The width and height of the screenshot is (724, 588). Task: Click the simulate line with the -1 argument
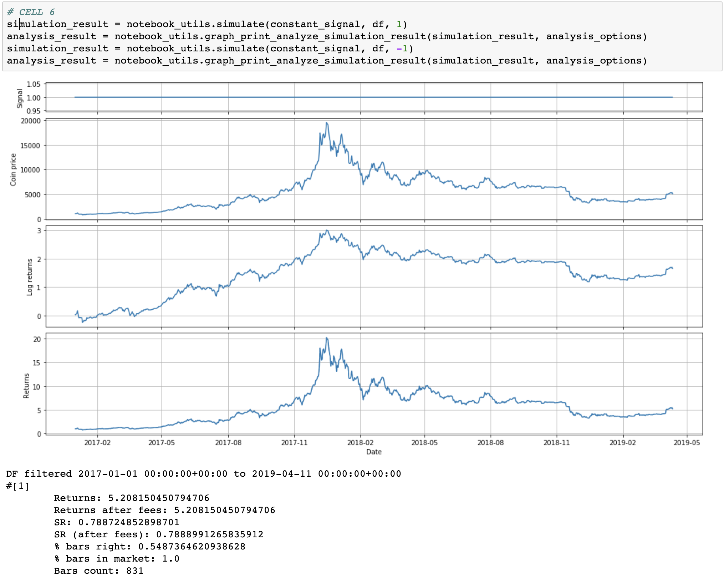point(210,49)
